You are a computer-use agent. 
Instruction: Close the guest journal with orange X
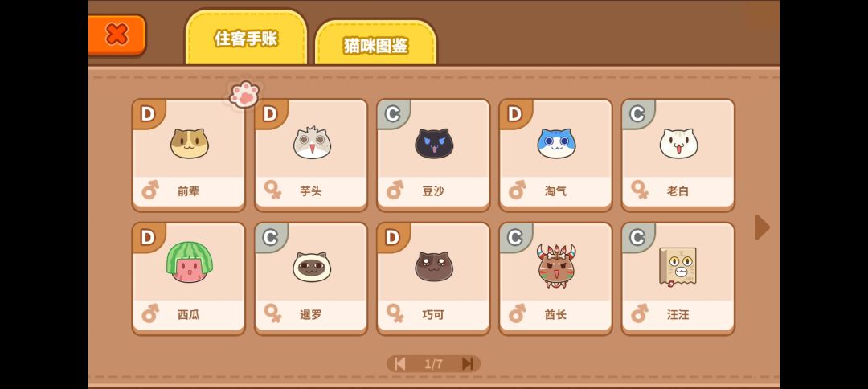coord(117,35)
